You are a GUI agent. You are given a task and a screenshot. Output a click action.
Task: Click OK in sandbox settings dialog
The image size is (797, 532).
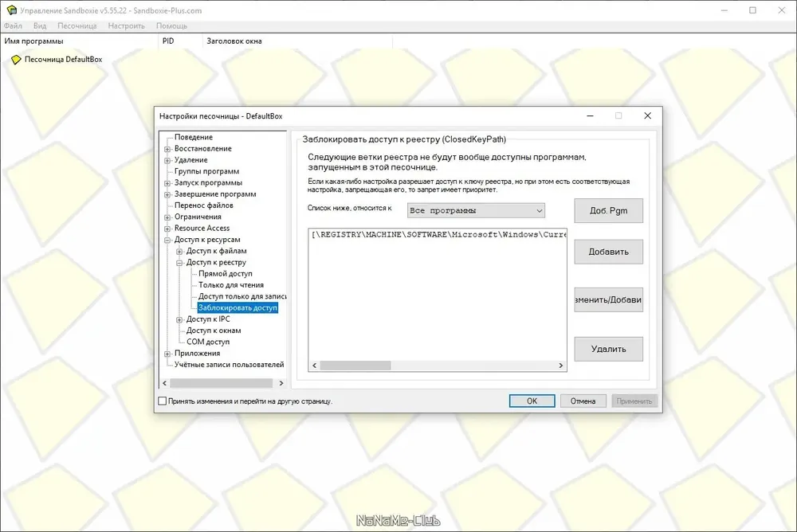pos(532,401)
